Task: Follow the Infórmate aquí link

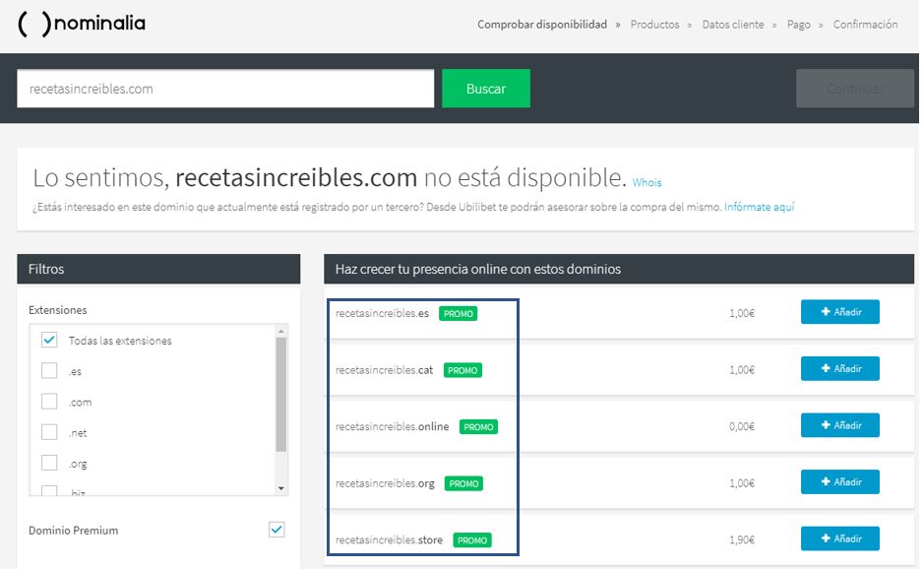Action: coord(759,208)
